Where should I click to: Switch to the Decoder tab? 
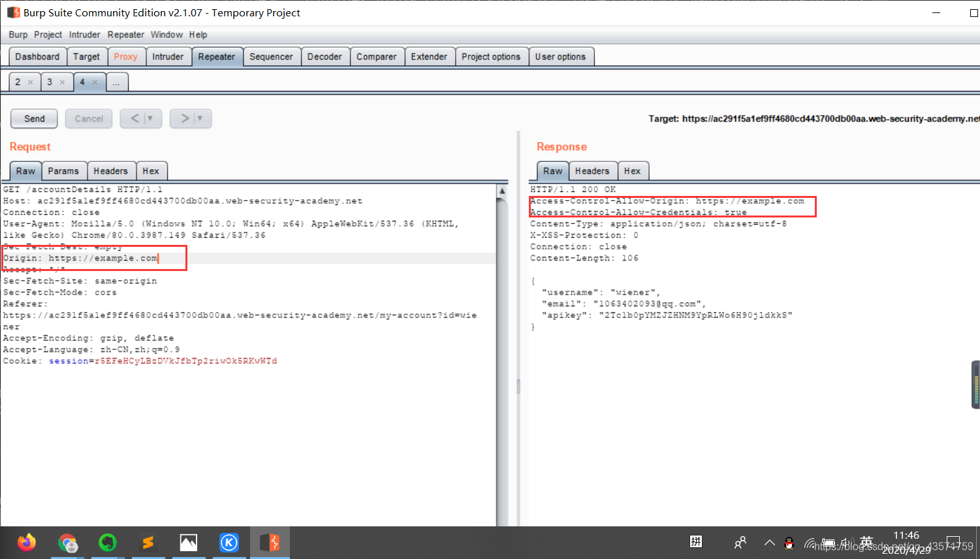point(324,57)
